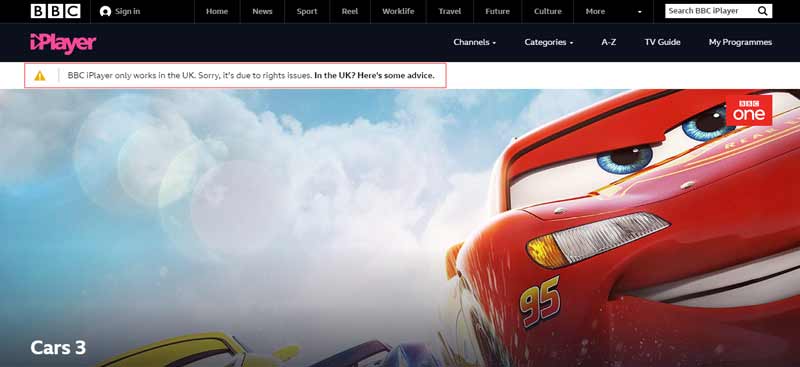Click the pink iPlayer logo
This screenshot has width=800, height=367.
point(63,43)
